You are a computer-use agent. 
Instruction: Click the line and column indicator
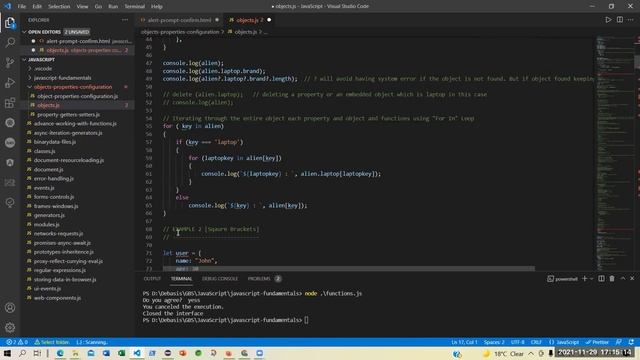(464, 342)
